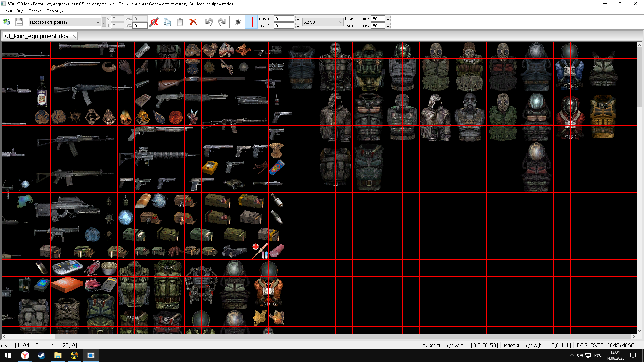This screenshot has width=644, height=362.
Task: Toggle the red grid display button
Action: coord(251,22)
